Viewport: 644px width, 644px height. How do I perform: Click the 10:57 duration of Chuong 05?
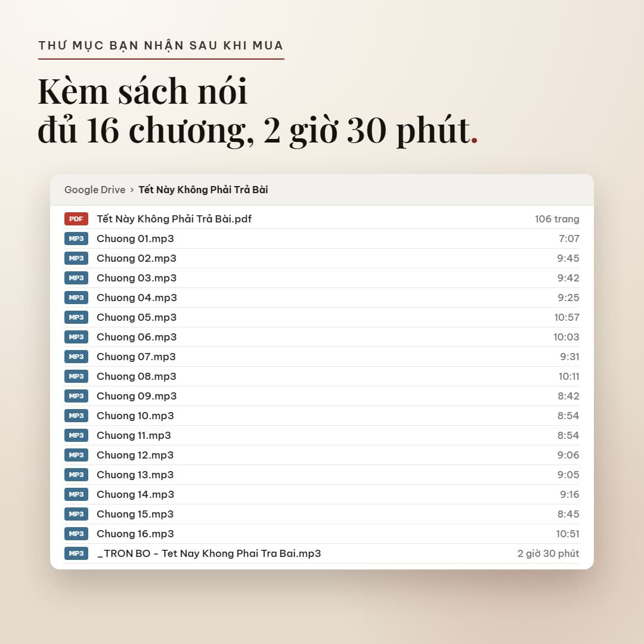[x=567, y=317]
